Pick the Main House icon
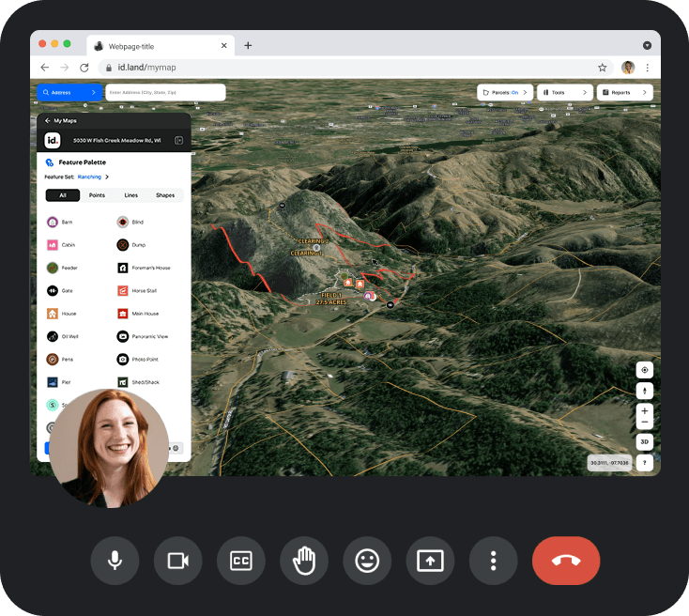The image size is (689, 616). tap(123, 314)
